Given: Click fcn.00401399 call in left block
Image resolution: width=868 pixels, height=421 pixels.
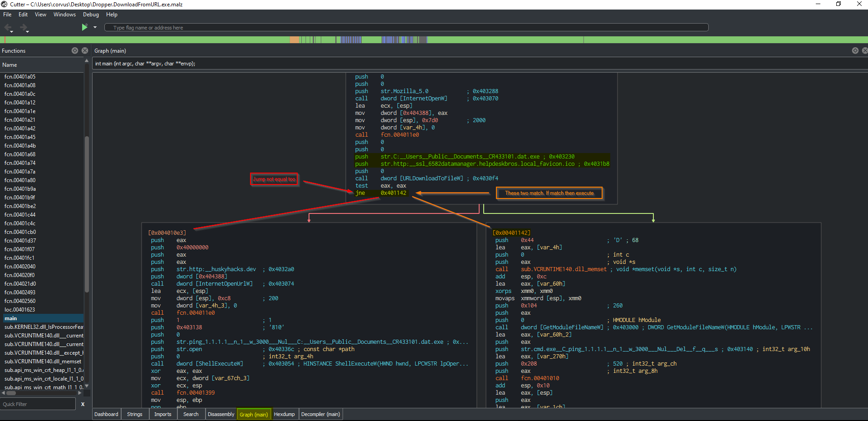Looking at the screenshot, I should [x=196, y=393].
